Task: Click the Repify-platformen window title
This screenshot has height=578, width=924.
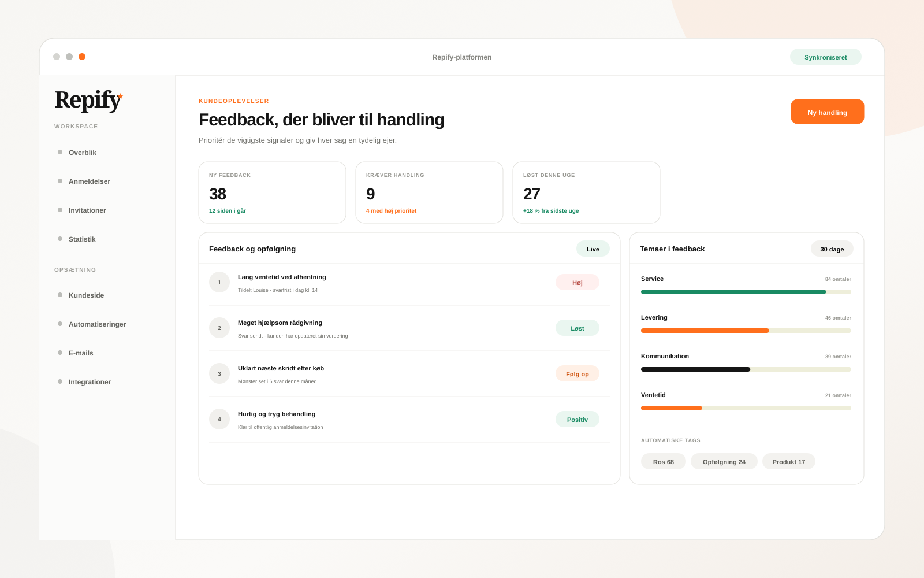Action: pyautogui.click(x=462, y=57)
